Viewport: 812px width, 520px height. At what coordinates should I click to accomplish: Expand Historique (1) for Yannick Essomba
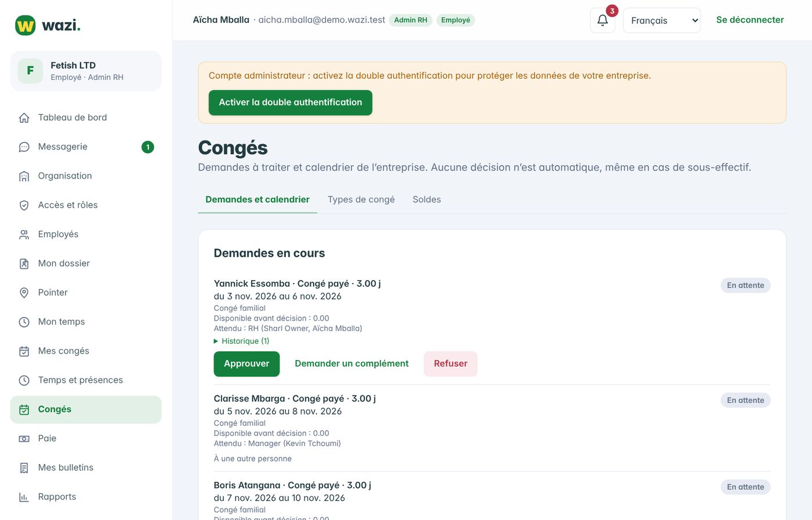click(x=242, y=341)
